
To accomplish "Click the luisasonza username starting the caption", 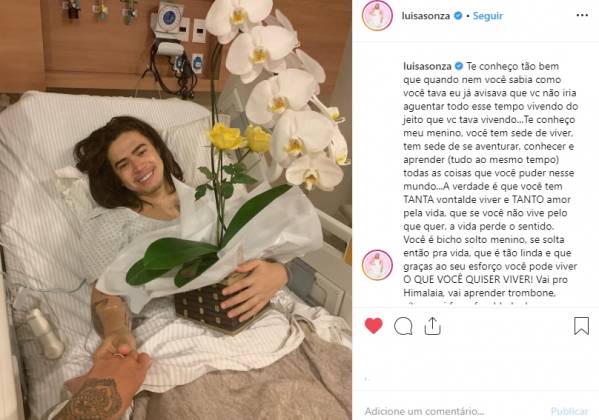I will (x=427, y=66).
